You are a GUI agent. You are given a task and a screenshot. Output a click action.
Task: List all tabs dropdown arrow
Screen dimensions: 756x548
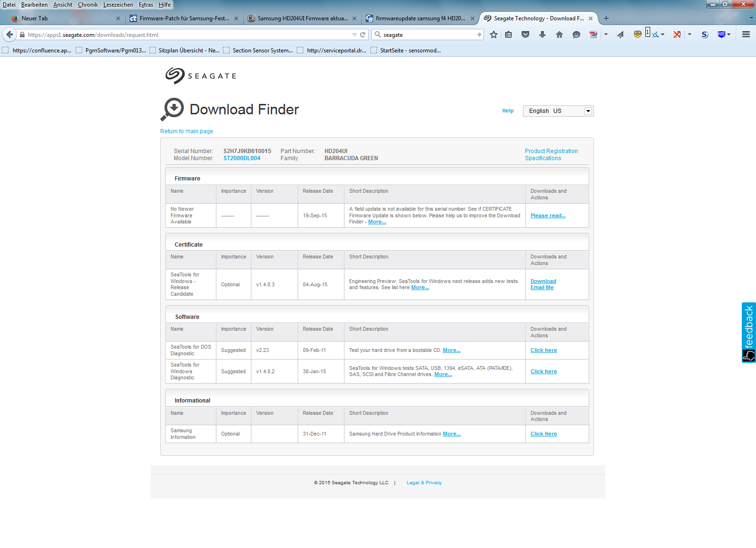(751, 18)
